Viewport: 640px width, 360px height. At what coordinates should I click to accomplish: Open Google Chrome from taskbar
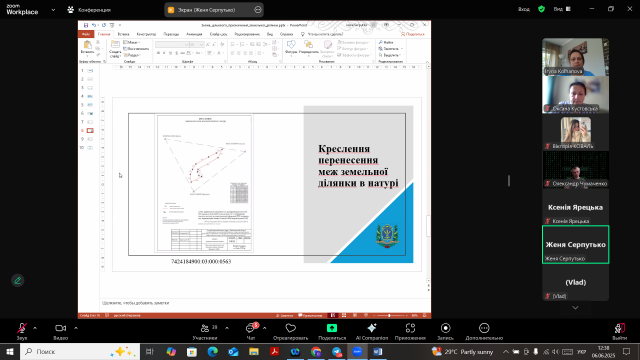[316, 351]
